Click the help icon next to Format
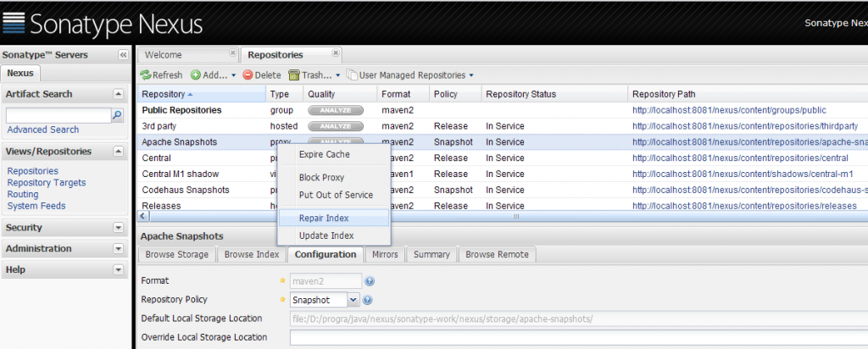This screenshot has height=349, width=868. [x=370, y=281]
